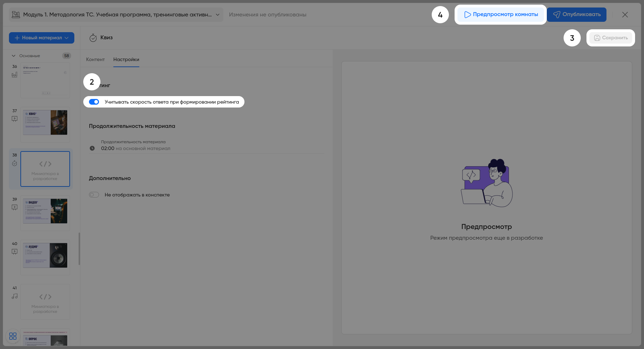
Task: Click the Предпросмотр комнаты button
Action: [x=501, y=15]
